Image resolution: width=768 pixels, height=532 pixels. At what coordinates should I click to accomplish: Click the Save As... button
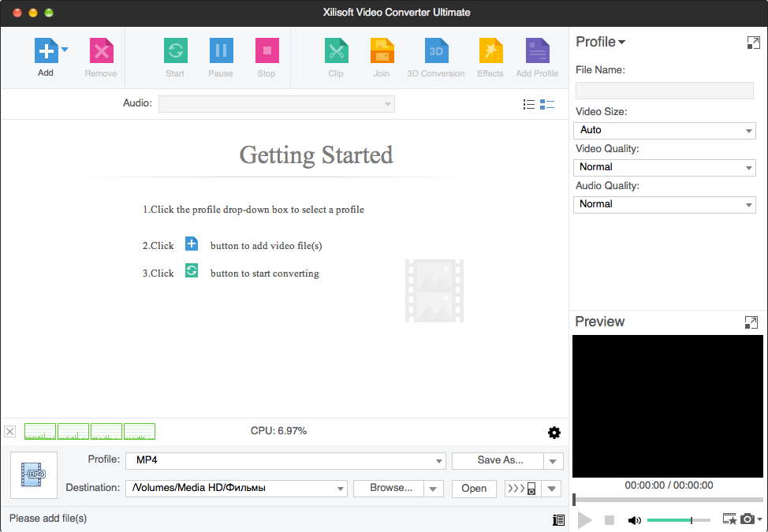[x=498, y=460]
